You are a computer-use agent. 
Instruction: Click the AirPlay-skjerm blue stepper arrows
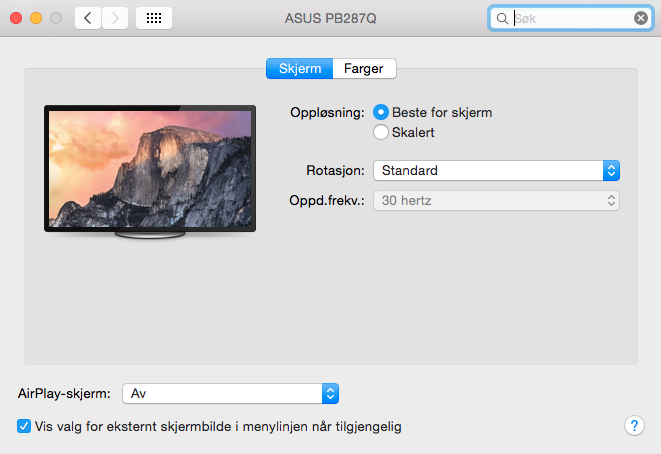(x=330, y=394)
